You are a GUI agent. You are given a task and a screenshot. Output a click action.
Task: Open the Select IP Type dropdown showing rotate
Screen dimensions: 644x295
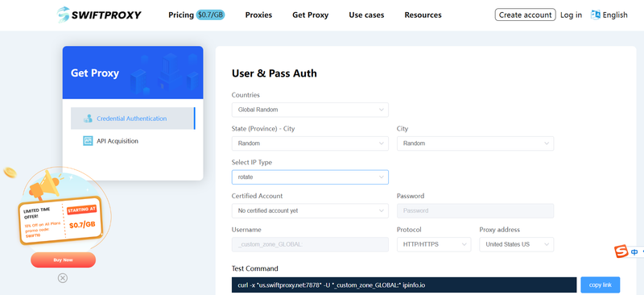point(310,177)
